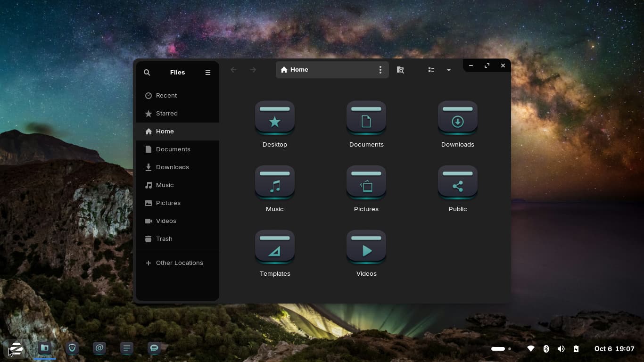Open the Public shared folder

(x=457, y=183)
